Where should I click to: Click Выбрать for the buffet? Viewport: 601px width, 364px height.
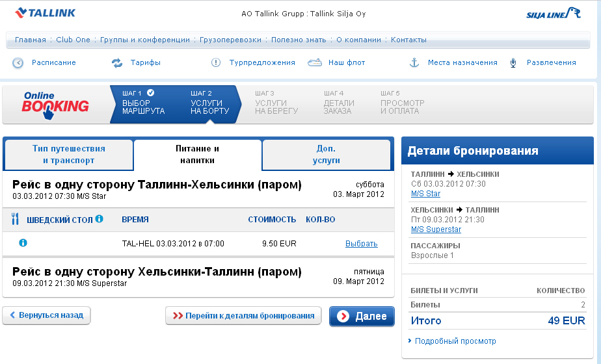pos(362,244)
